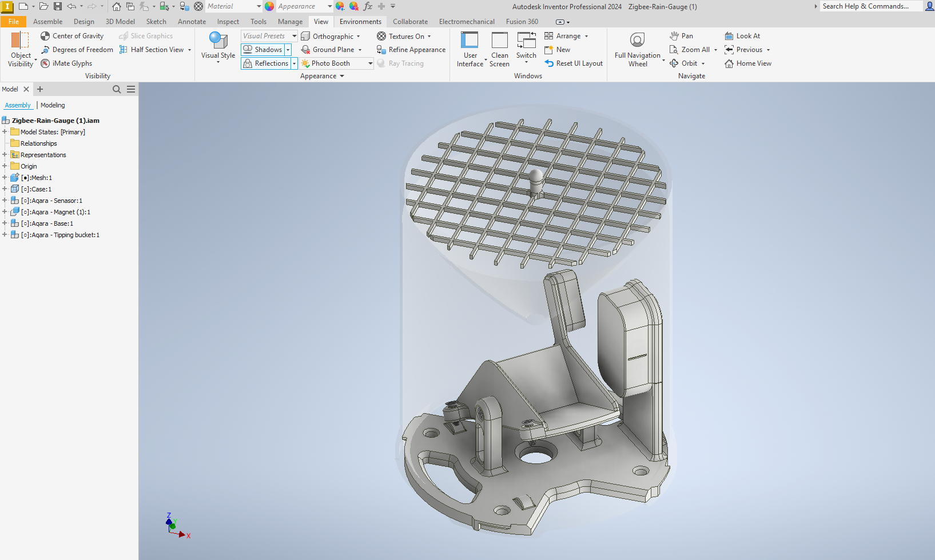Add a new browser panel with plus
Image resolution: width=935 pixels, height=560 pixels.
click(x=40, y=89)
